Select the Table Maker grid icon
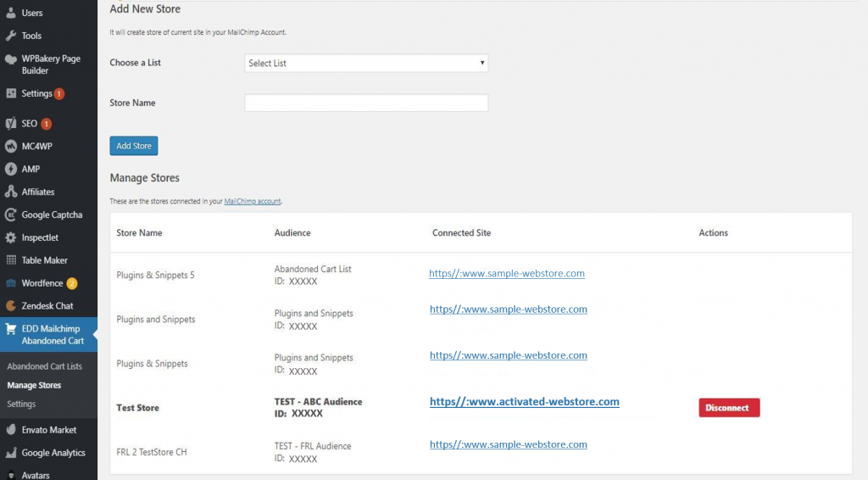This screenshot has height=480, width=868. (x=11, y=260)
